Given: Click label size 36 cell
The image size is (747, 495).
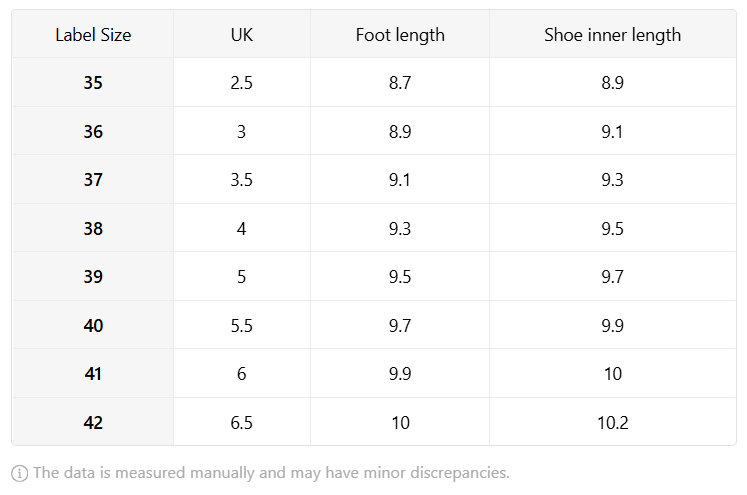Looking at the screenshot, I should 93,131.
